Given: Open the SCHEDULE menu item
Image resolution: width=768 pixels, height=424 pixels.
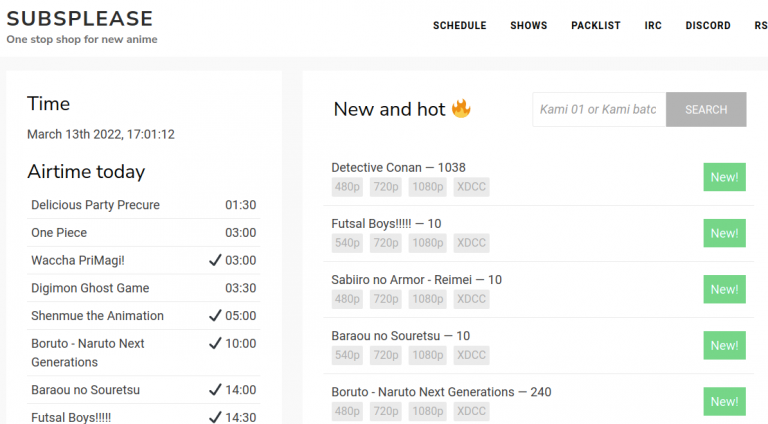Looking at the screenshot, I should (x=459, y=26).
